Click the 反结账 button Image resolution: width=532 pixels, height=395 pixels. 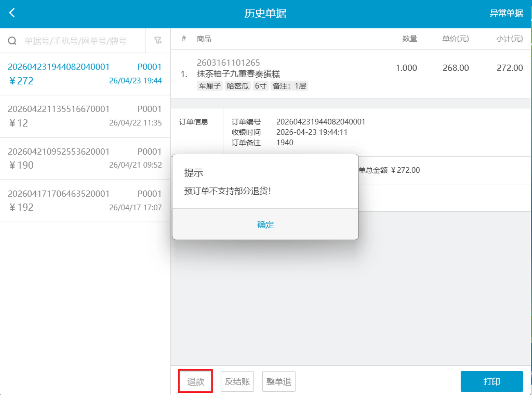[237, 381]
